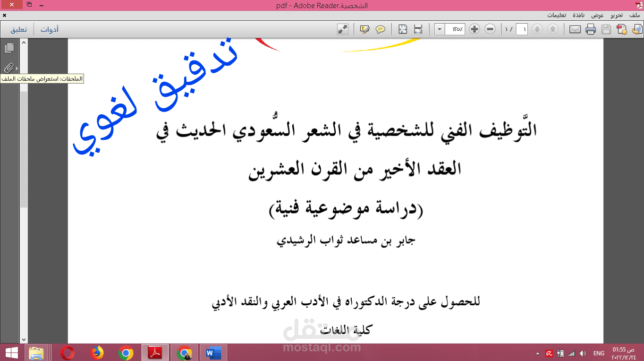Screen dimensions: 644x361
Task: Print the document using the printer icon
Action: click(x=591, y=29)
